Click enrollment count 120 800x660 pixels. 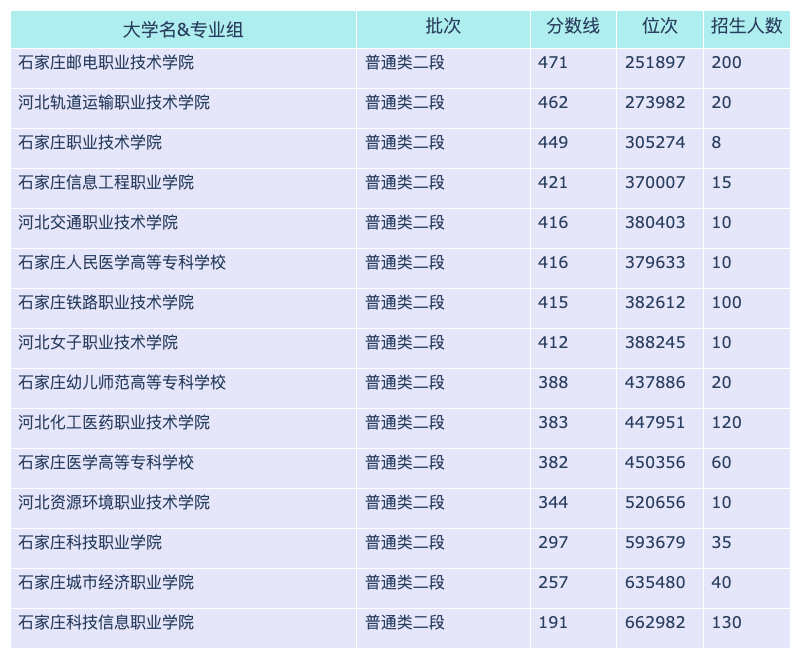click(x=727, y=422)
